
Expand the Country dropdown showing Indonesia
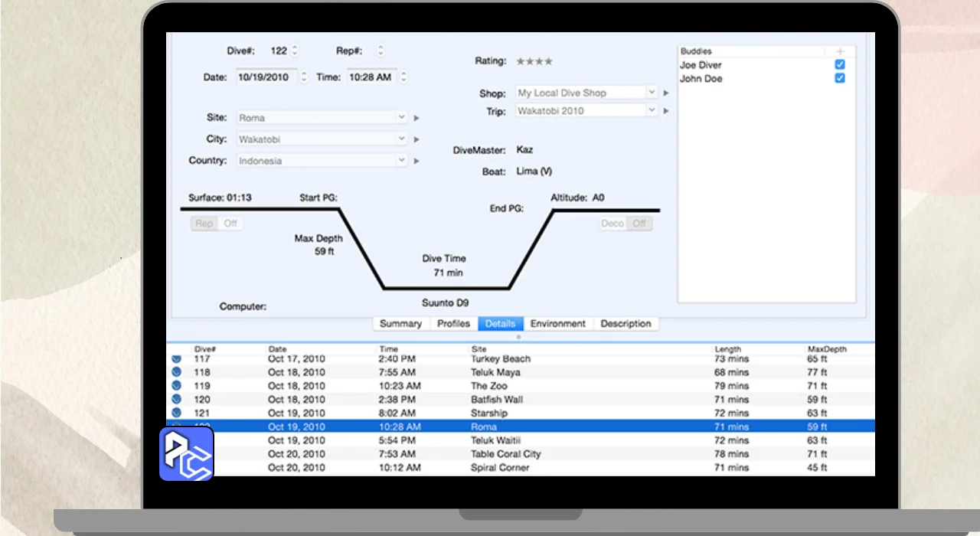(322, 161)
